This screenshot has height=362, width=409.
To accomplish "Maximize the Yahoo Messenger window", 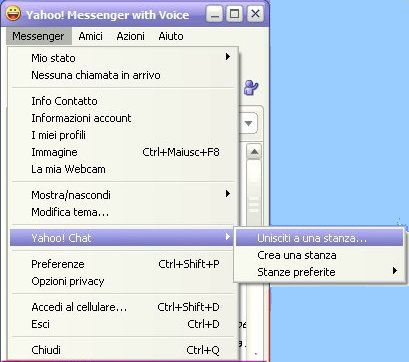I will point(235,14).
